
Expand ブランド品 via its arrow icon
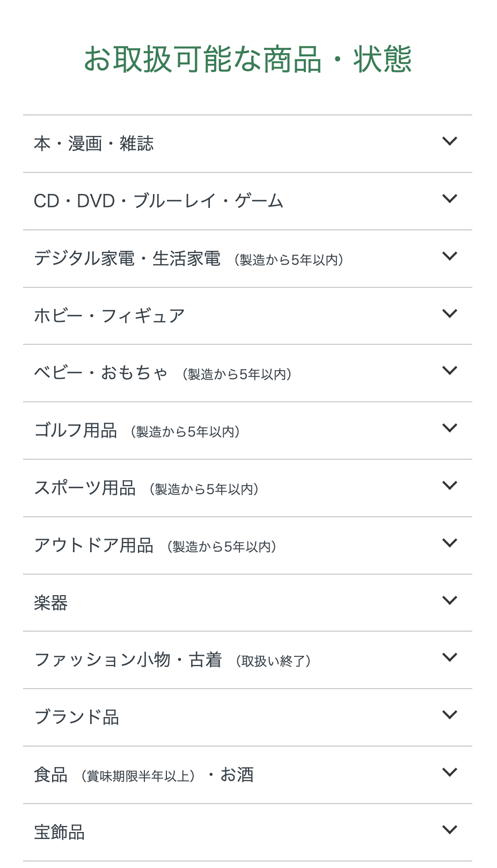(449, 715)
